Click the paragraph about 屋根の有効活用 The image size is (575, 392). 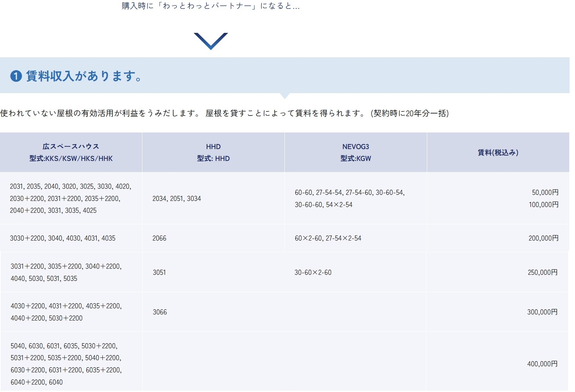pos(224,113)
